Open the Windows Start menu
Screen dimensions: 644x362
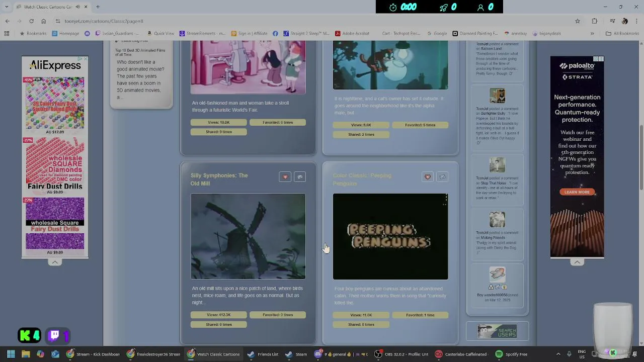tap(11, 354)
